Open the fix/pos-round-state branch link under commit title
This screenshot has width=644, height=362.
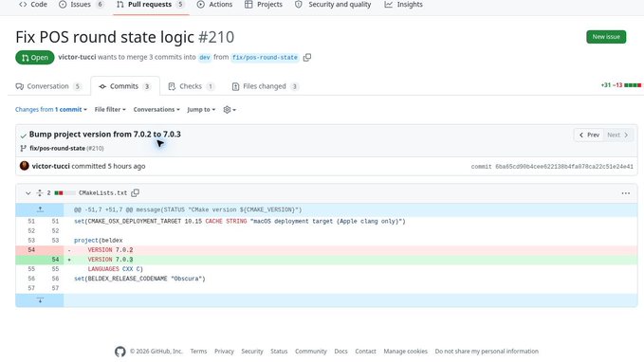[x=57, y=148]
